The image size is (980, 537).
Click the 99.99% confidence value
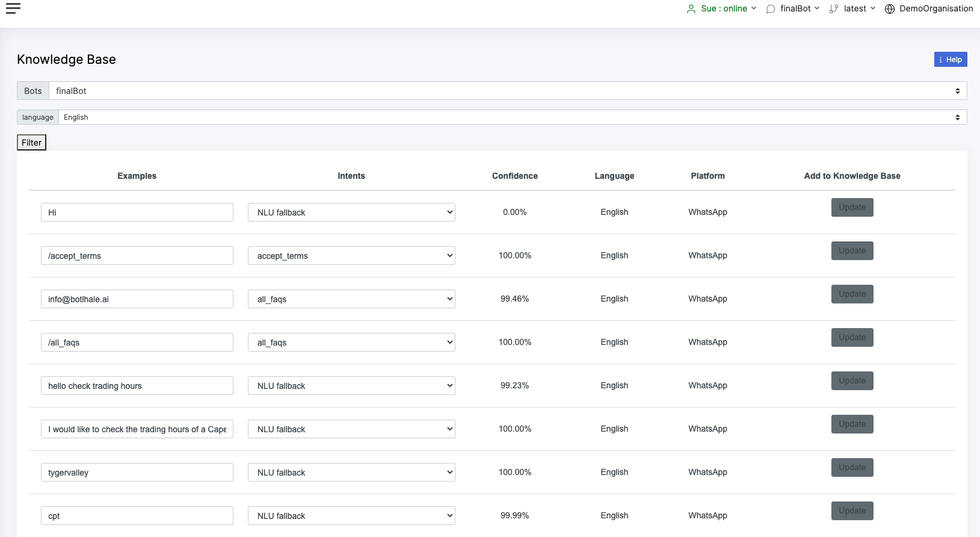515,515
